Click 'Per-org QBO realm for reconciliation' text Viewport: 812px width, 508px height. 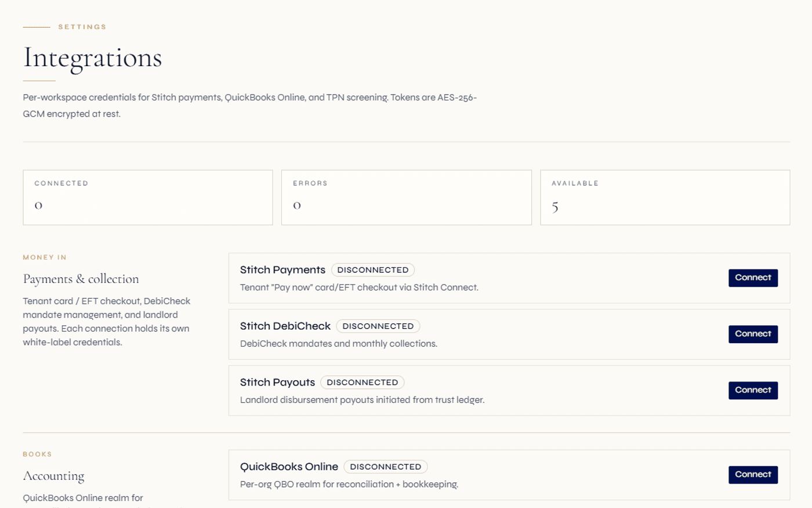(349, 484)
